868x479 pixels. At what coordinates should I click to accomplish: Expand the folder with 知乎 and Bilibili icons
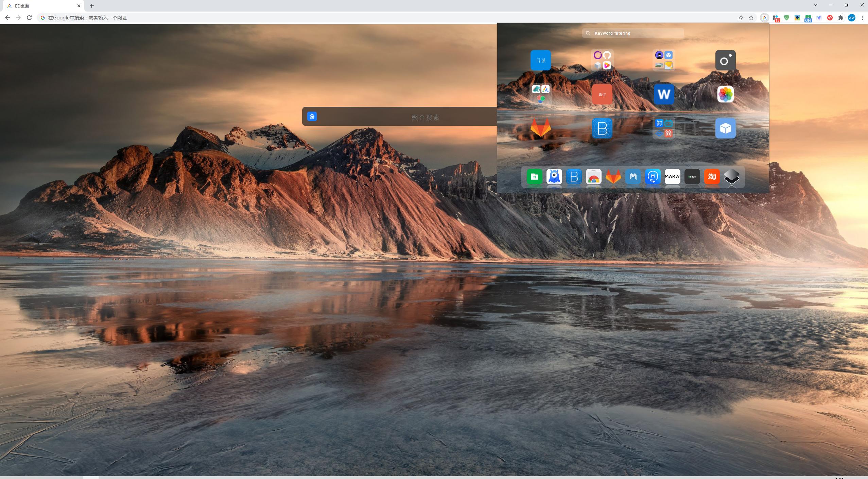(663, 128)
